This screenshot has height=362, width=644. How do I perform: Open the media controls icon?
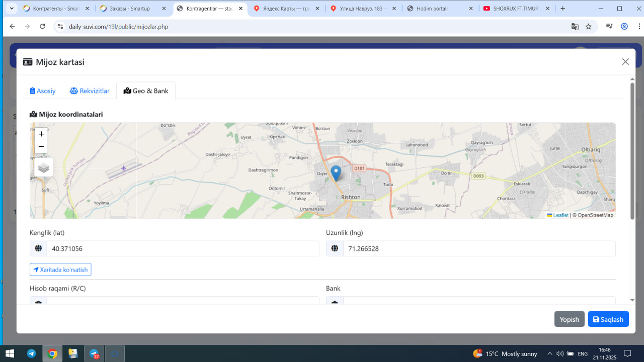click(x=609, y=27)
